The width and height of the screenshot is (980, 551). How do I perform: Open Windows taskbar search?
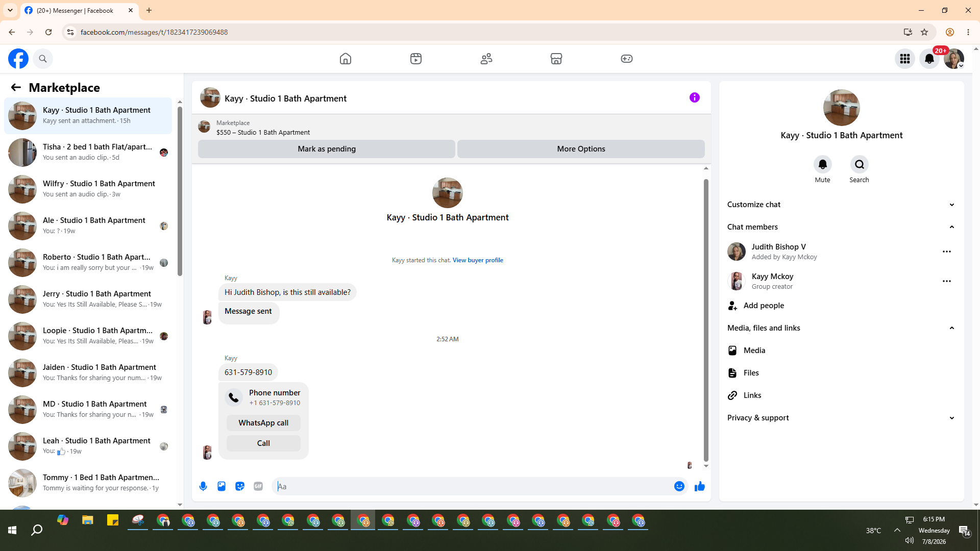37,531
